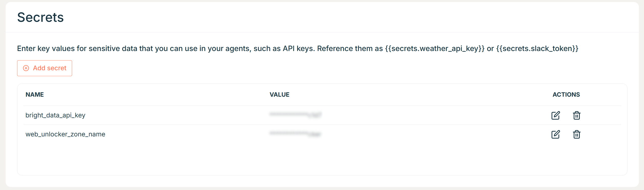Viewport: 644px width, 190px height.
Task: Click the NAME column header
Action: (35, 94)
